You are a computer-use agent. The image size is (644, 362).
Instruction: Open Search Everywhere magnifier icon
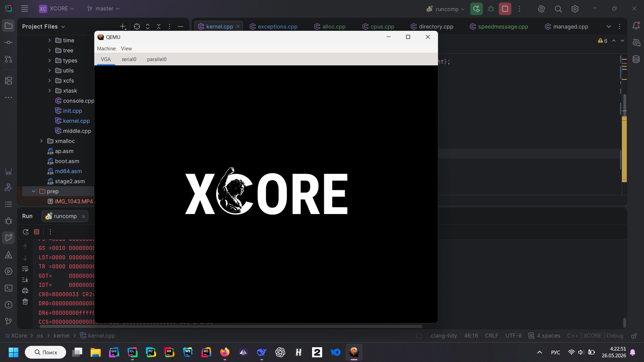[558, 9]
